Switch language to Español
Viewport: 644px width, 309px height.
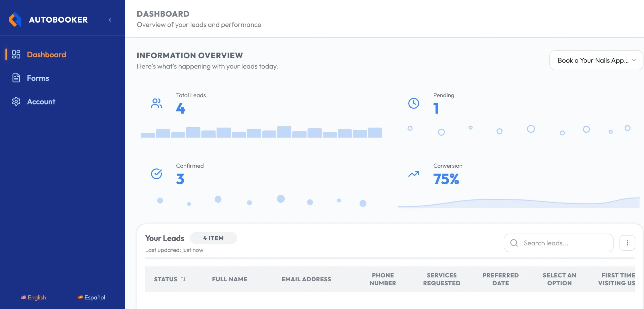pyautogui.click(x=91, y=297)
